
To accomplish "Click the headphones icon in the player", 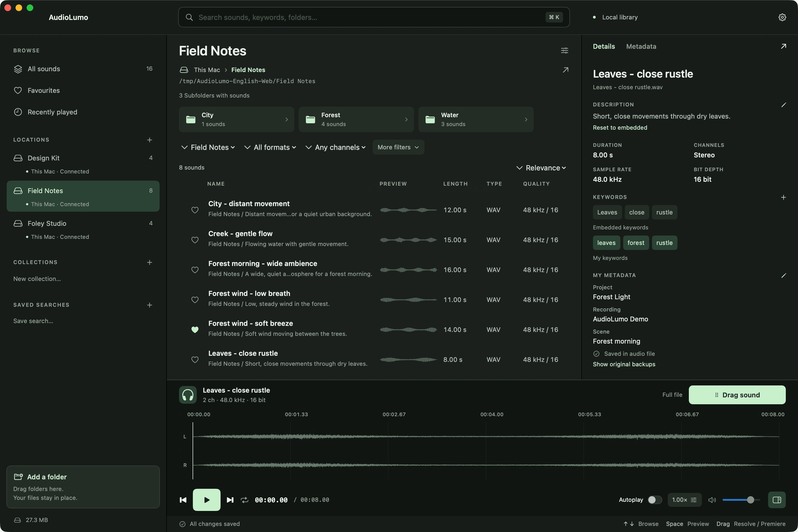I will click(188, 395).
